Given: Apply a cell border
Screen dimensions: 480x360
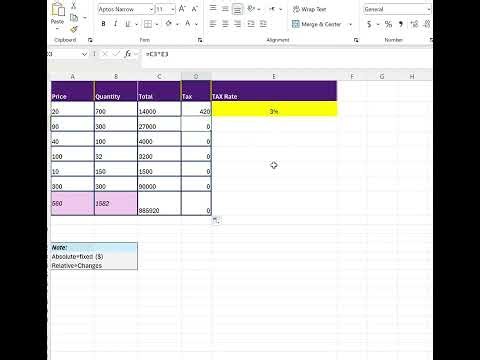Looking at the screenshot, I should click(148, 24).
